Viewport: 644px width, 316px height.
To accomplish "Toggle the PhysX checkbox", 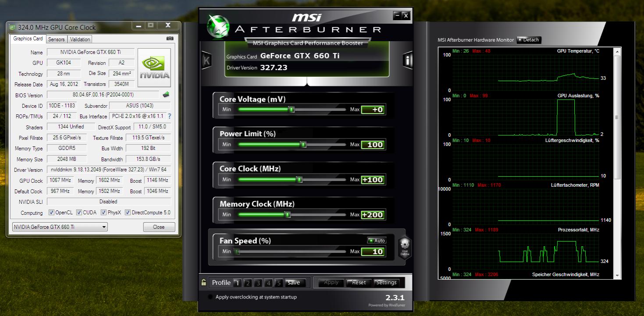I will [103, 213].
